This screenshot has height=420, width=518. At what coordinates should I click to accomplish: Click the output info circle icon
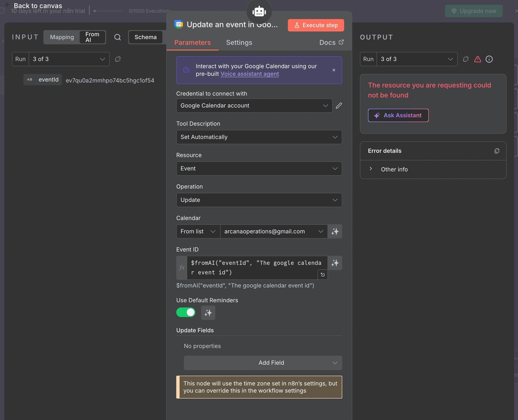pyautogui.click(x=489, y=59)
